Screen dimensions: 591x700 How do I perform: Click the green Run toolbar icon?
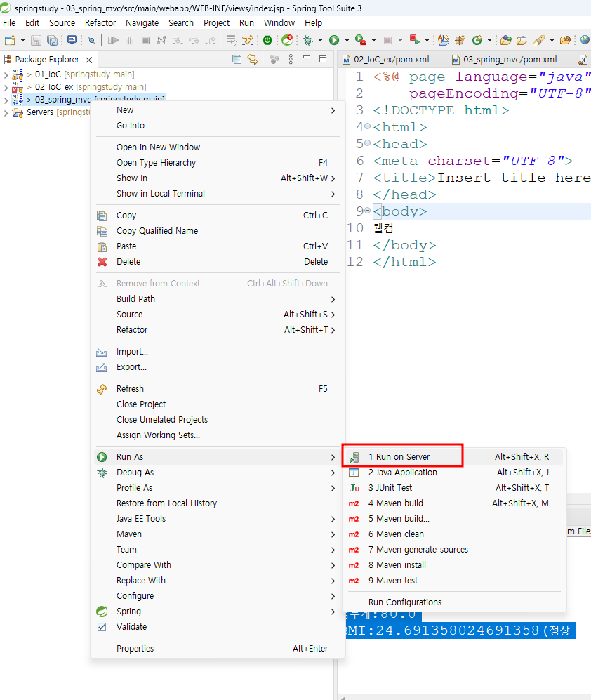tap(334, 40)
